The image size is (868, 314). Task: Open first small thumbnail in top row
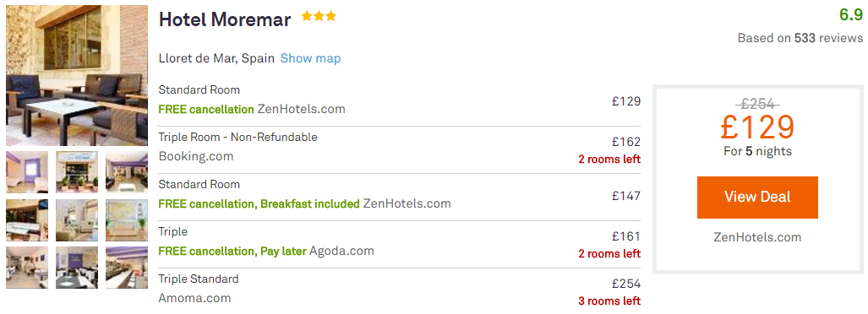coord(27,172)
